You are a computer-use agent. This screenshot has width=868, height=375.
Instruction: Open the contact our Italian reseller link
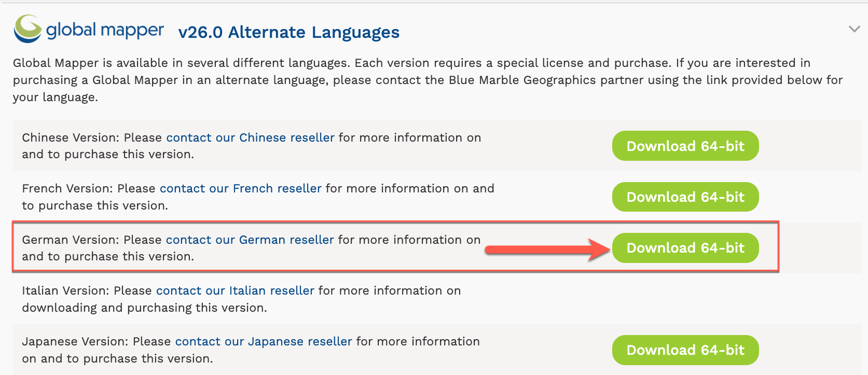(235, 290)
